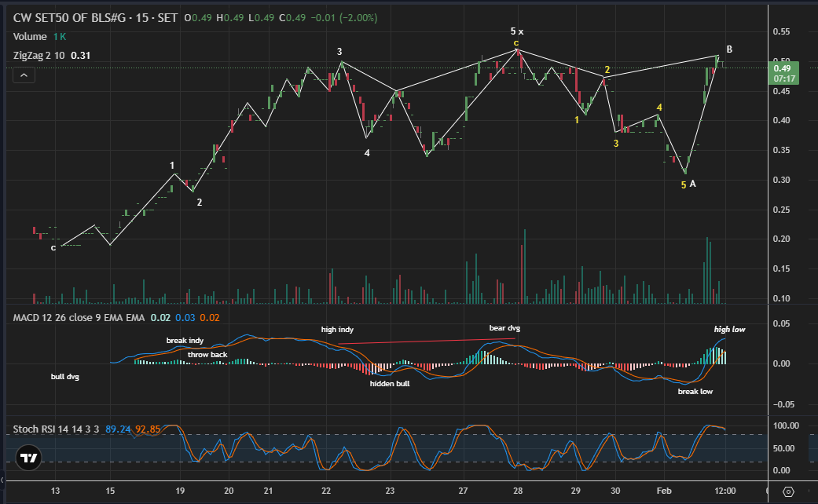Click the 'hidden bull' annotation text
818x504 pixels.
tap(390, 384)
